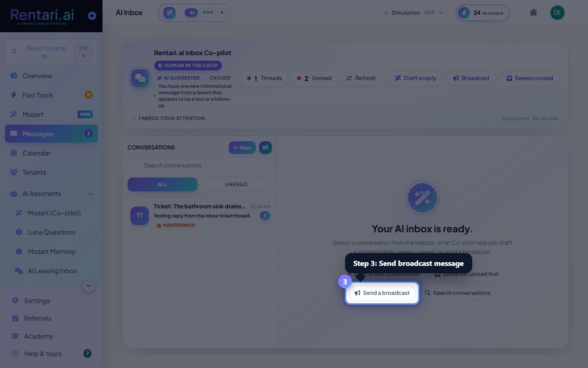Click the AI SUGGESTED label

coord(179,78)
